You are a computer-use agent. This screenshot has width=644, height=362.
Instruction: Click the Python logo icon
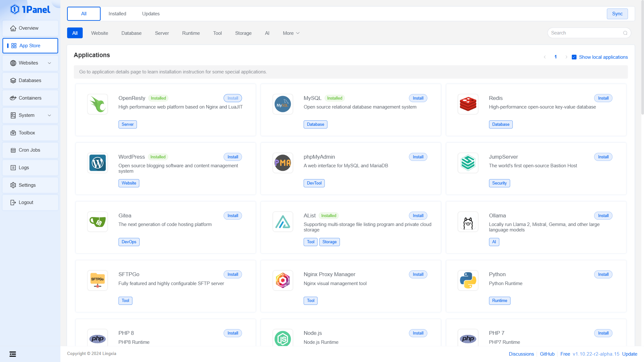468,280
